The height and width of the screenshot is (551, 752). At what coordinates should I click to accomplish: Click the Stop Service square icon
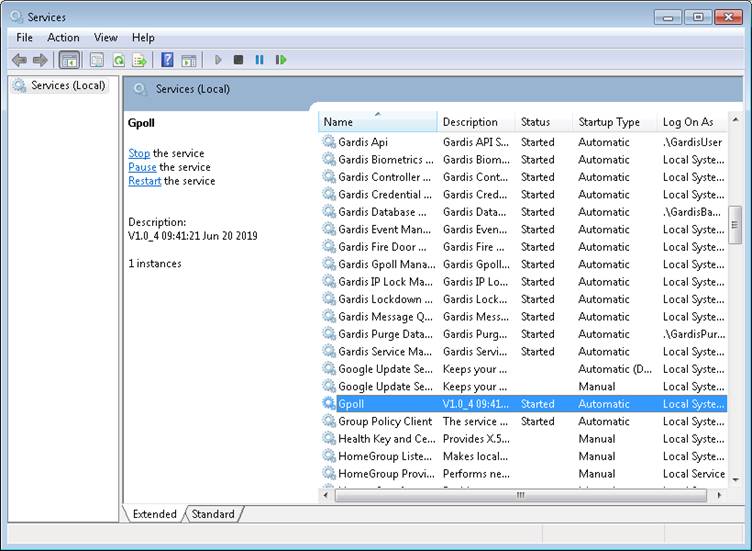[x=238, y=60]
